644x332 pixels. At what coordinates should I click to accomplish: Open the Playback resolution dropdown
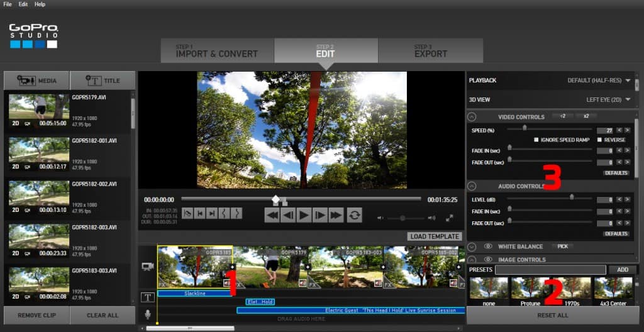(x=628, y=80)
